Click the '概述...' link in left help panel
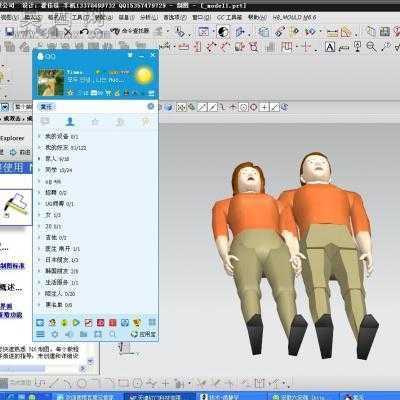This screenshot has height=400, width=400. pyautogui.click(x=11, y=287)
